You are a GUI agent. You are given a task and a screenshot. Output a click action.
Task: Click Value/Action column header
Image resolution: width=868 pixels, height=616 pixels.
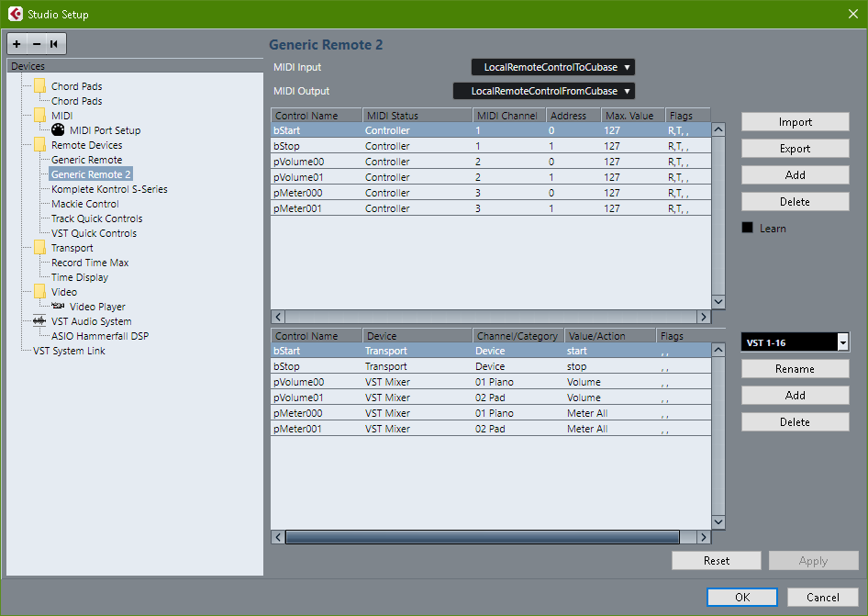610,336
